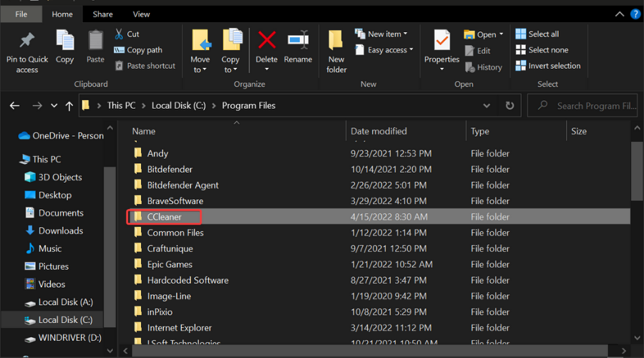
Task: Click the horizontal scrollbar right arrow
Action: point(624,351)
